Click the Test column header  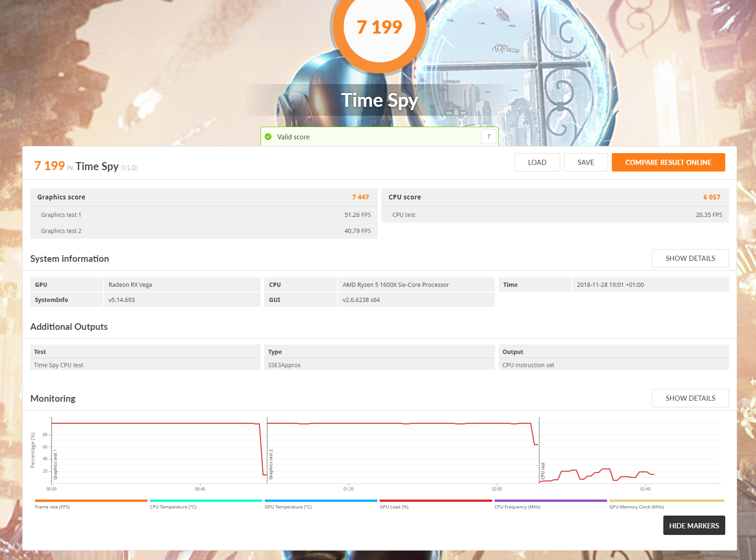pyautogui.click(x=145, y=352)
